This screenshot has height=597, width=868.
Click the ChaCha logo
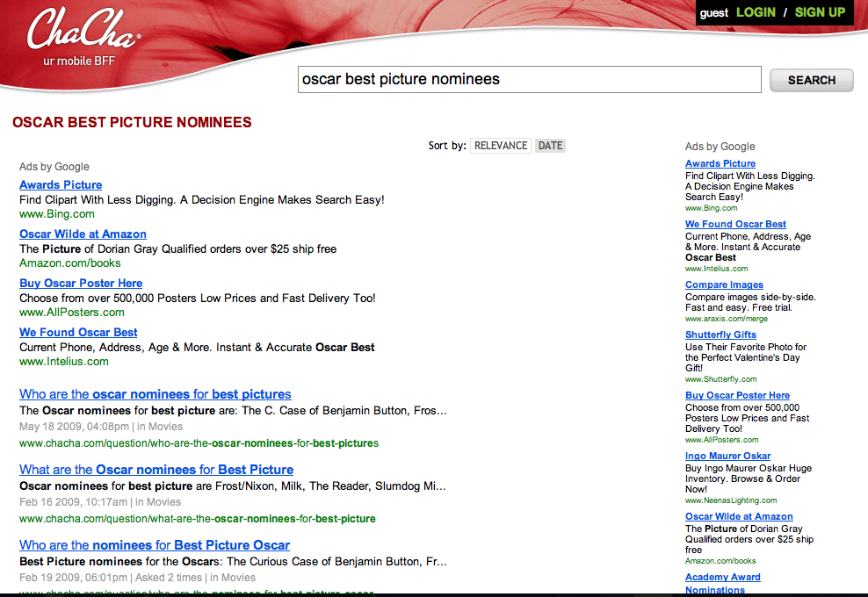83,32
